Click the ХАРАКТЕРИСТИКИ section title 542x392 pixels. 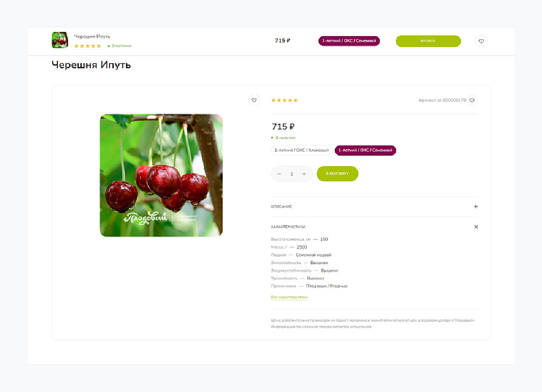click(x=288, y=227)
